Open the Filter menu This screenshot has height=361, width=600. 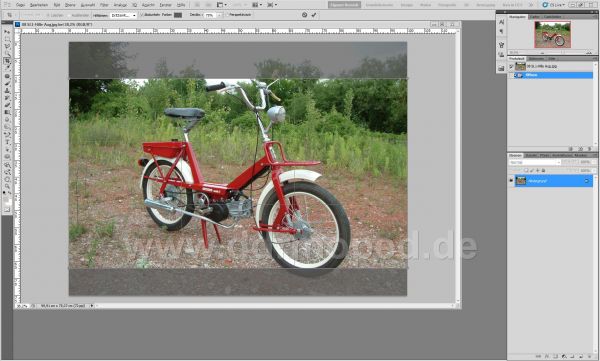(104, 5)
